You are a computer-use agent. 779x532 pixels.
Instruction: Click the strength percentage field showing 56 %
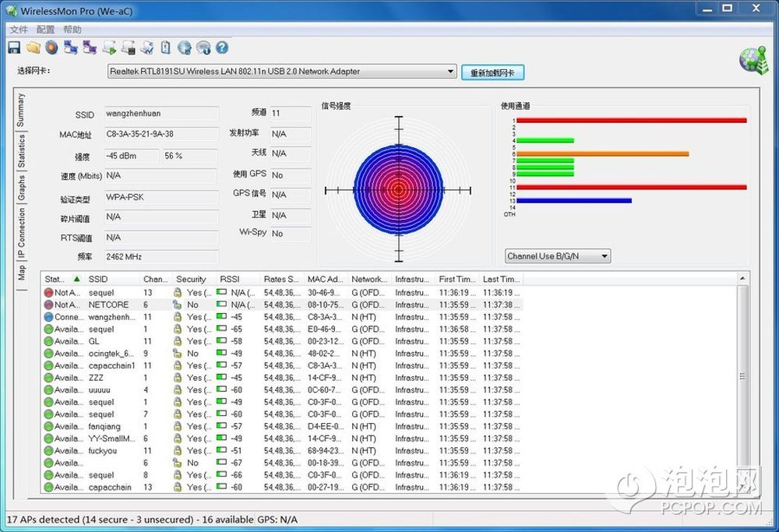tap(190, 156)
